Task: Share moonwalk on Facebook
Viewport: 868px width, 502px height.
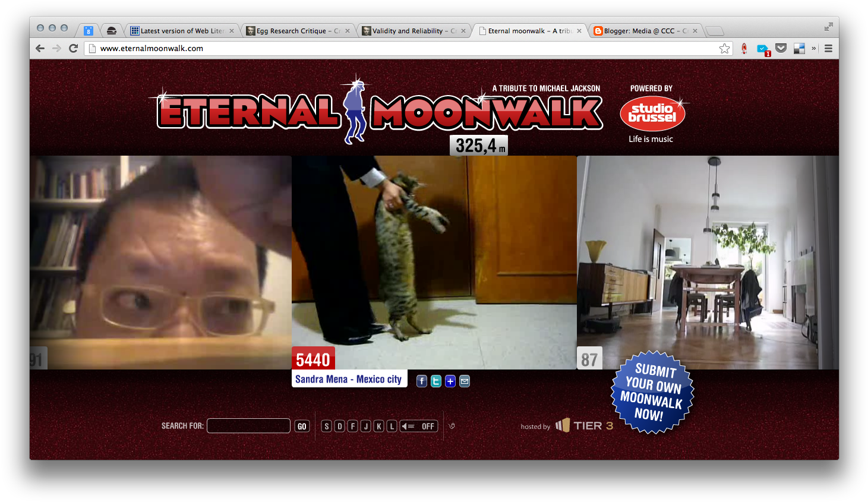Action: pos(421,381)
